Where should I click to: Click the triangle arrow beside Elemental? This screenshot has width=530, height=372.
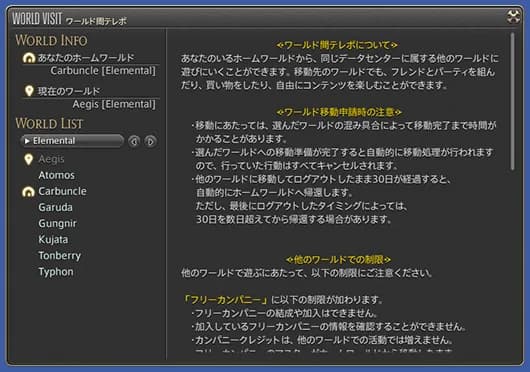pos(27,141)
